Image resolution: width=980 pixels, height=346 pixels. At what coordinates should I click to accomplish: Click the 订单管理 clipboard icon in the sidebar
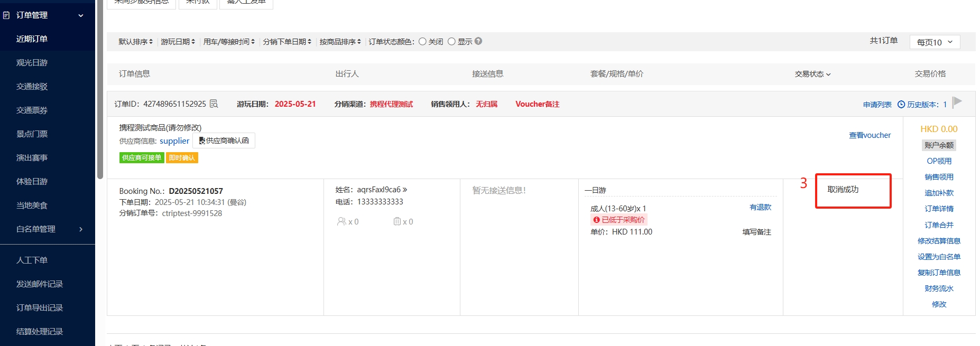click(6, 15)
